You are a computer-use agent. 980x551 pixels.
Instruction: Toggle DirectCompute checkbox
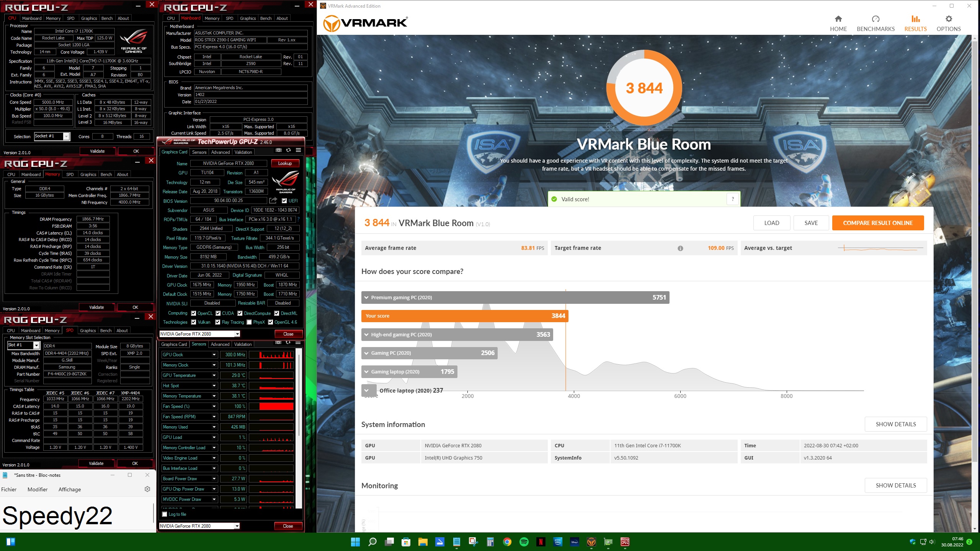pyautogui.click(x=240, y=313)
